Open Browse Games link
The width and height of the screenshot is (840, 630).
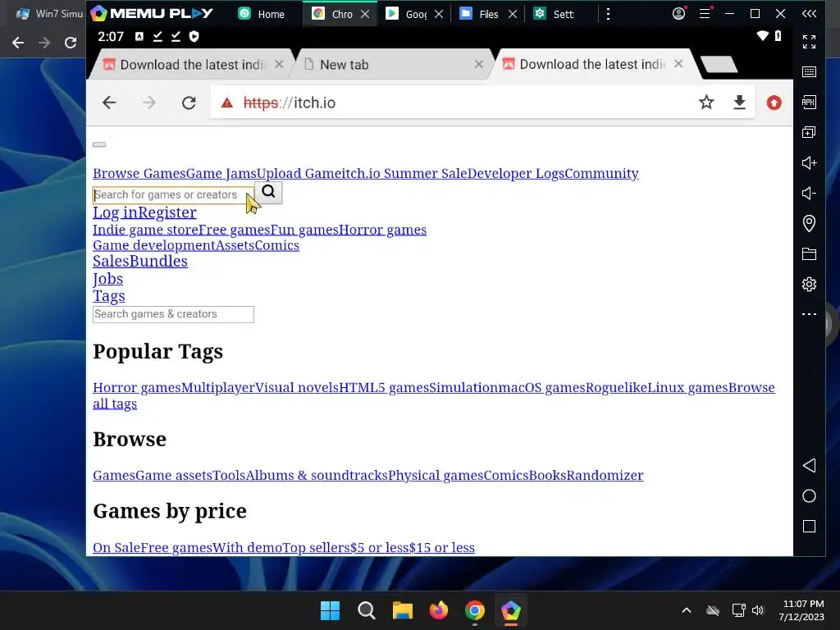(x=139, y=174)
